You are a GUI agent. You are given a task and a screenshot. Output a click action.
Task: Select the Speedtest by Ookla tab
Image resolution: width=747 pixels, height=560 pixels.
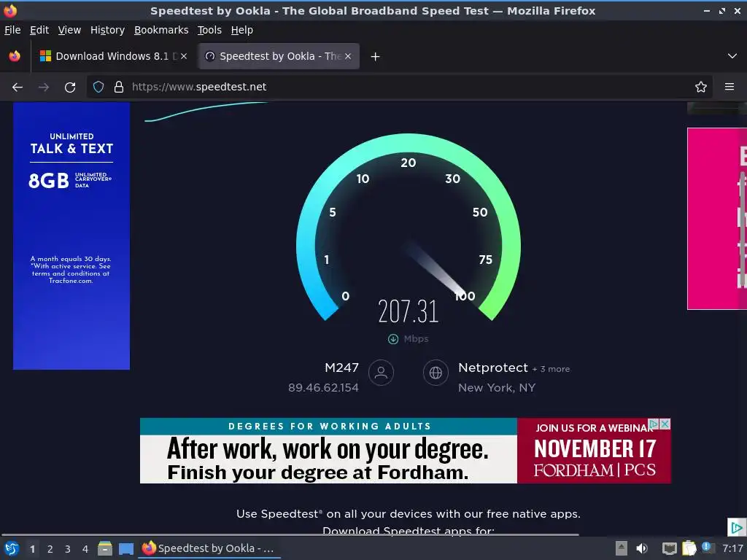click(x=279, y=56)
